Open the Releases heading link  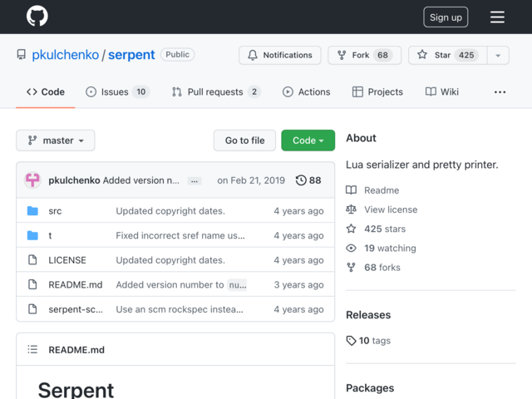tap(368, 315)
